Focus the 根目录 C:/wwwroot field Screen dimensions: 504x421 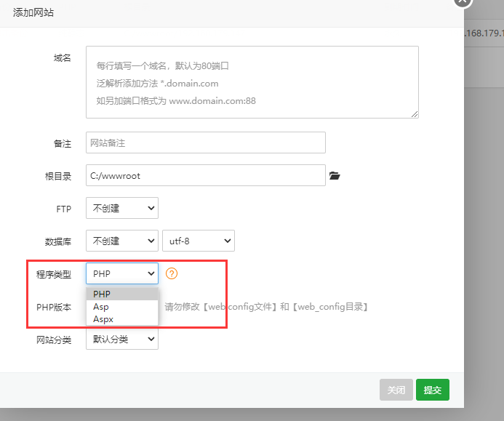pyautogui.click(x=206, y=175)
